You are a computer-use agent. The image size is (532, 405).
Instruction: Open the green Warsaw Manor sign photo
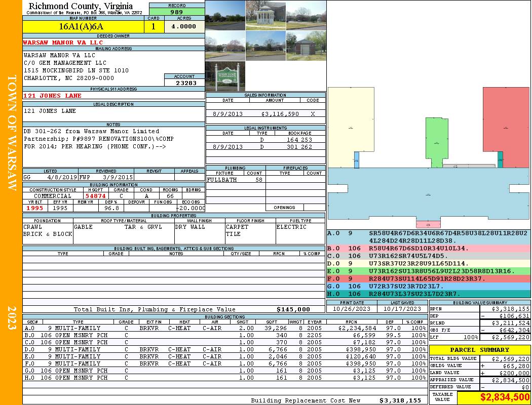[x=225, y=76]
